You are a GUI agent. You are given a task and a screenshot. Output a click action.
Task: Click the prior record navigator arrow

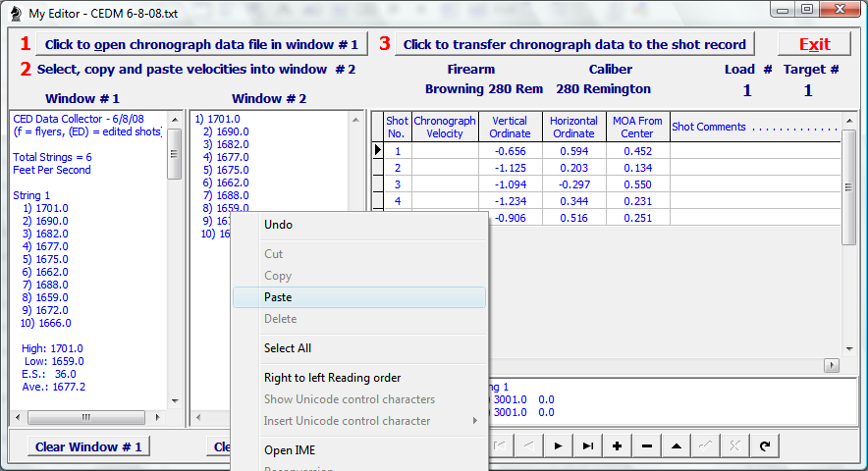[x=528, y=446]
